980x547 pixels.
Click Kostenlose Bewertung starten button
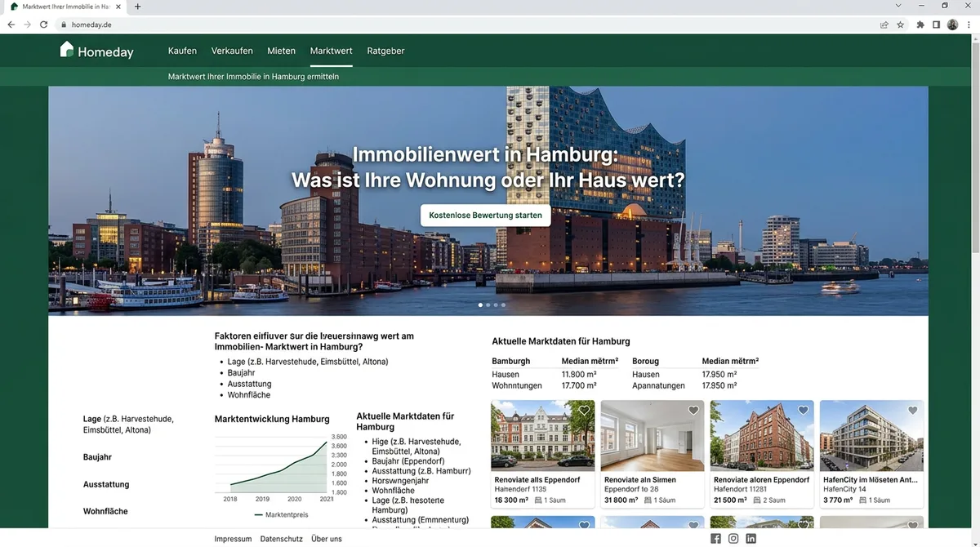[x=486, y=216]
